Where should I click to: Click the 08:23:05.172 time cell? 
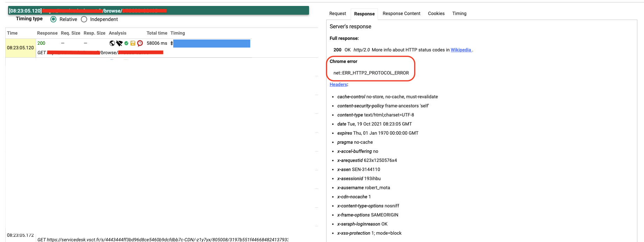(x=20, y=235)
